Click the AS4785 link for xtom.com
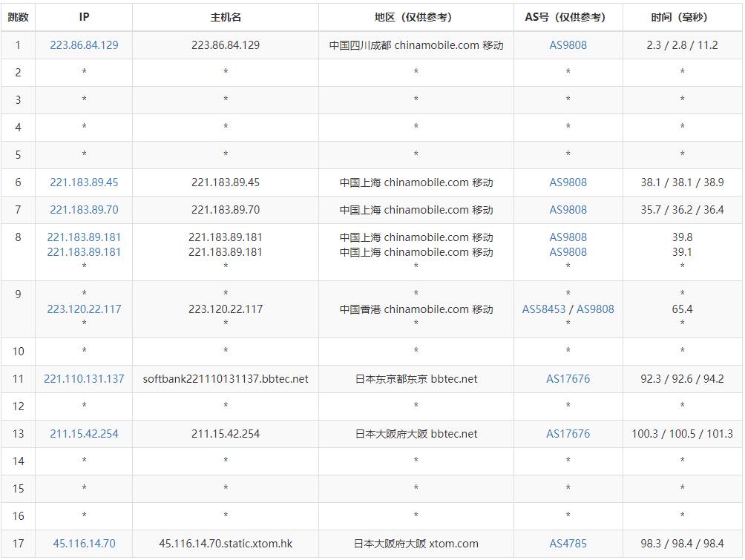Screen dimensions: 745x560 point(568,544)
